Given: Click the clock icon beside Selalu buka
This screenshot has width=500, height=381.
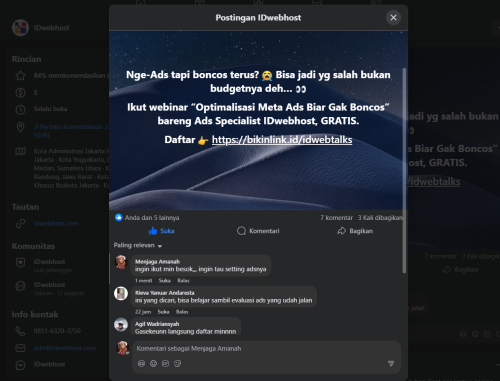Looking at the screenshot, I should (20, 109).
